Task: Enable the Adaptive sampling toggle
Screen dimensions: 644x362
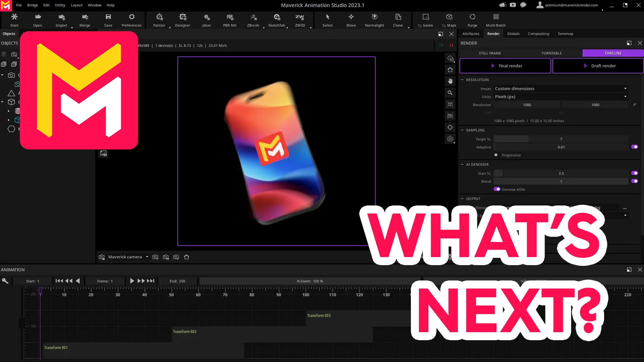Action: (x=635, y=147)
